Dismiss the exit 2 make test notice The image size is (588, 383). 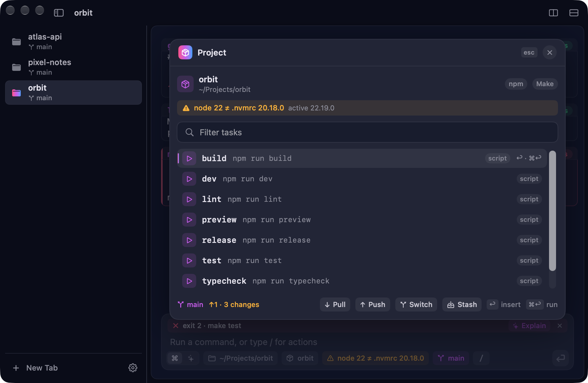pos(560,326)
